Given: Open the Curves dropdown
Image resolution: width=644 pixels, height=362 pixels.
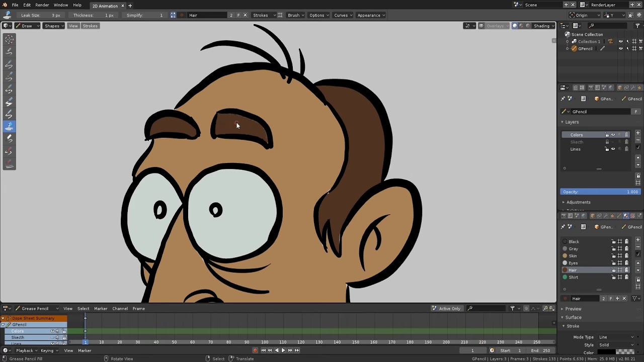Looking at the screenshot, I should pyautogui.click(x=343, y=15).
